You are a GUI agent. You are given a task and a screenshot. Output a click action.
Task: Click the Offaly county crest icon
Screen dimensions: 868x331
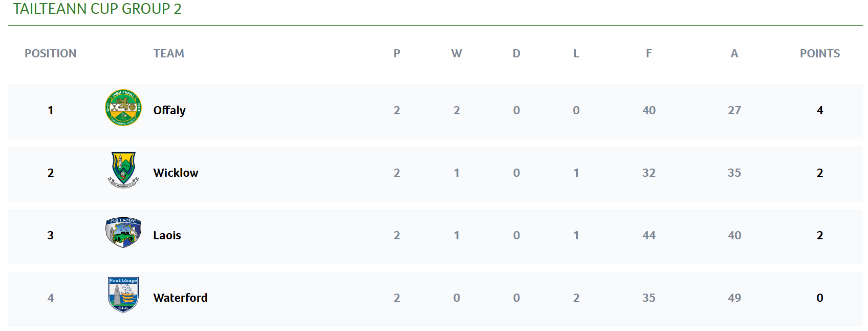[123, 108]
